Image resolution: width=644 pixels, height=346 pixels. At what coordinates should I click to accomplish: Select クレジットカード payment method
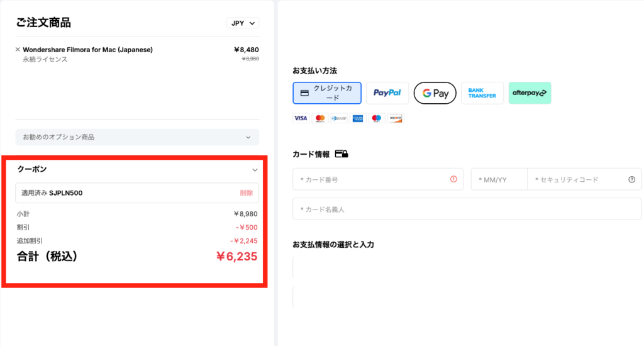327,92
